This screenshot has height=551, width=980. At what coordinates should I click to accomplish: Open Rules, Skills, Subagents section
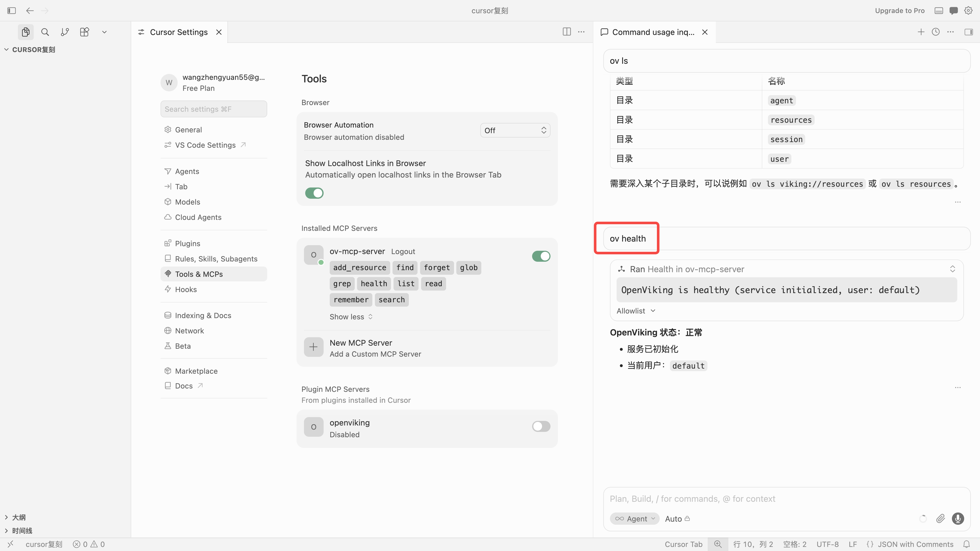click(213, 259)
